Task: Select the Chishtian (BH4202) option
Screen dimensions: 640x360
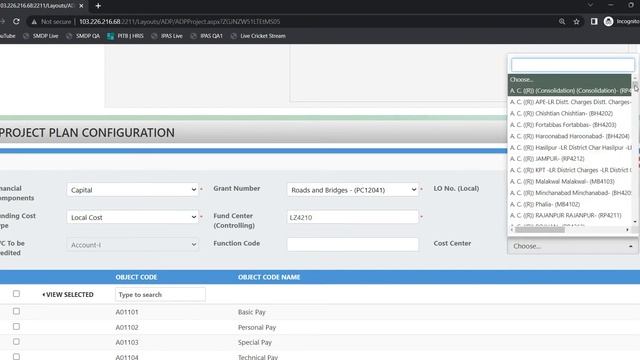Action: tap(569, 113)
